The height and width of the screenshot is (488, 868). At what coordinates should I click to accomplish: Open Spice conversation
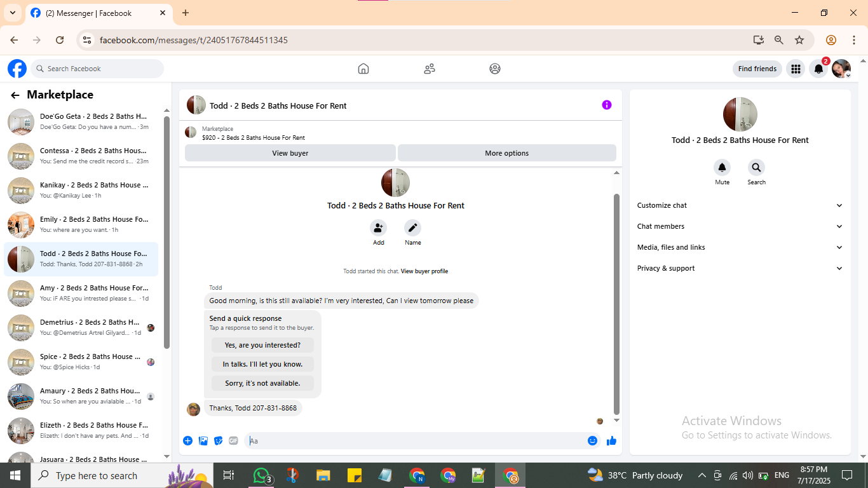tap(81, 362)
